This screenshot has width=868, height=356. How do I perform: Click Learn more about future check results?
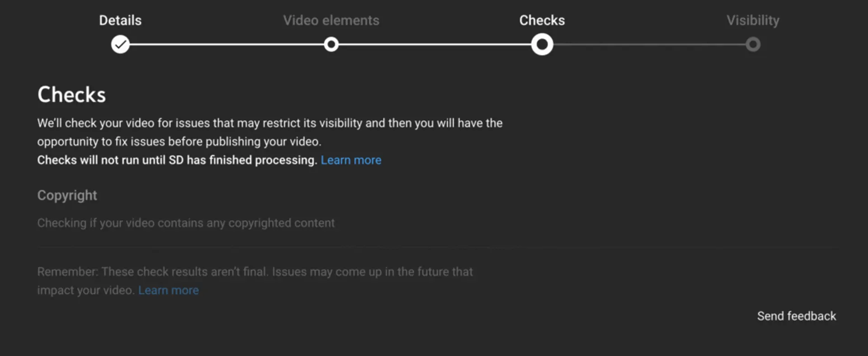[x=168, y=290]
